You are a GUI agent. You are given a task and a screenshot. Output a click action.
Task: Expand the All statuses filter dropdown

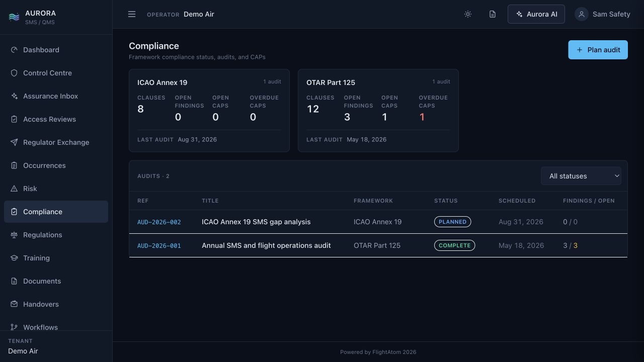pyautogui.click(x=581, y=176)
